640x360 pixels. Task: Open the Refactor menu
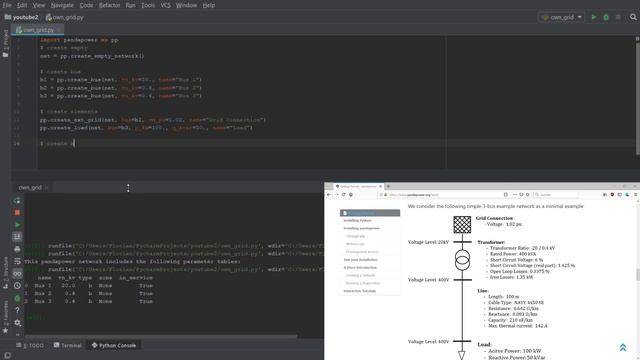[109, 5]
